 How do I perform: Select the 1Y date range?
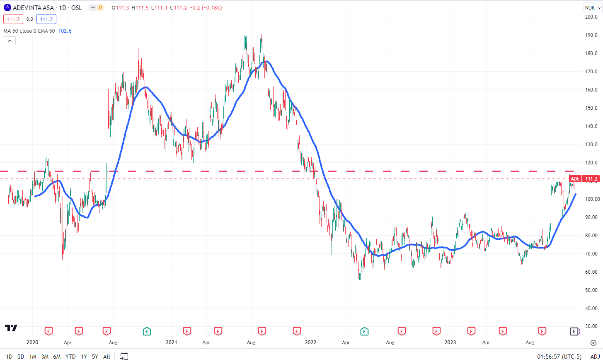[x=84, y=357]
